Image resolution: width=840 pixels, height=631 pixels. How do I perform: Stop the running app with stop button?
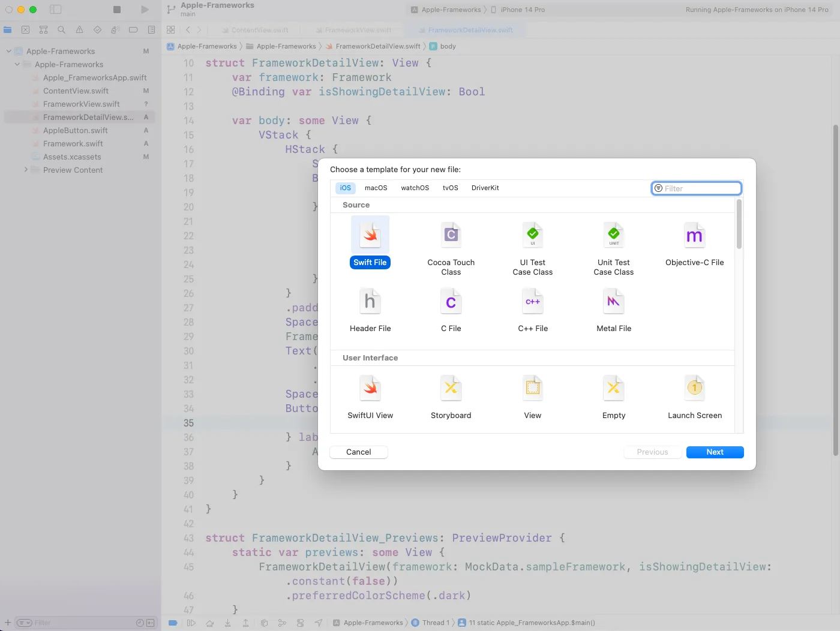[x=117, y=10]
